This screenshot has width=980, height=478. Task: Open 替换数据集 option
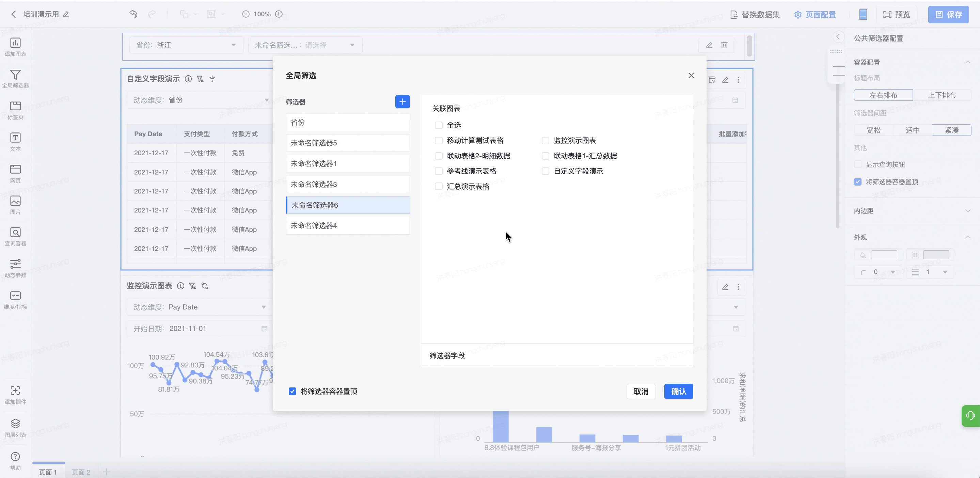point(755,14)
